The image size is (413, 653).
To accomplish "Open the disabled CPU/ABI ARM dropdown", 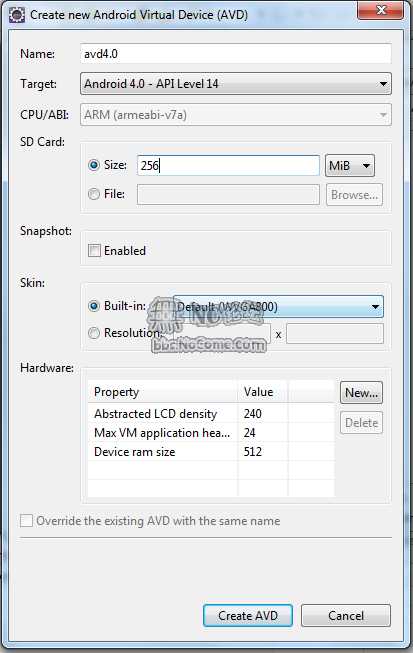I will [236, 115].
